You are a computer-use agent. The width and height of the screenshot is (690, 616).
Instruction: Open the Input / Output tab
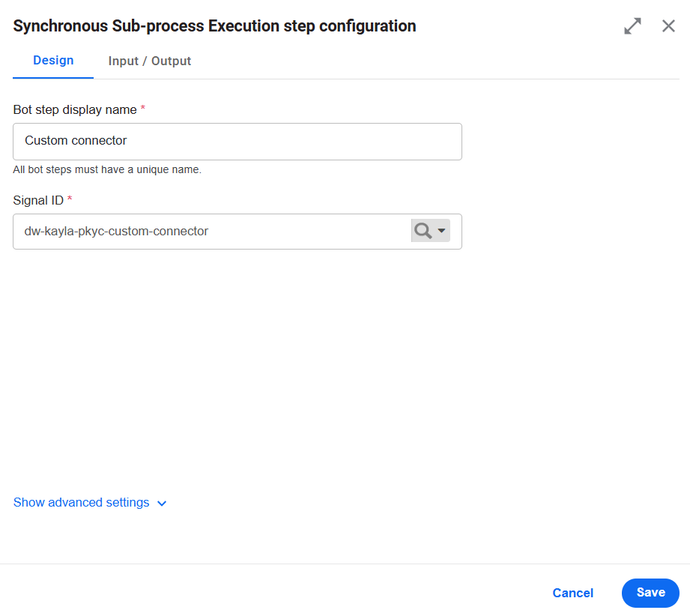point(150,61)
